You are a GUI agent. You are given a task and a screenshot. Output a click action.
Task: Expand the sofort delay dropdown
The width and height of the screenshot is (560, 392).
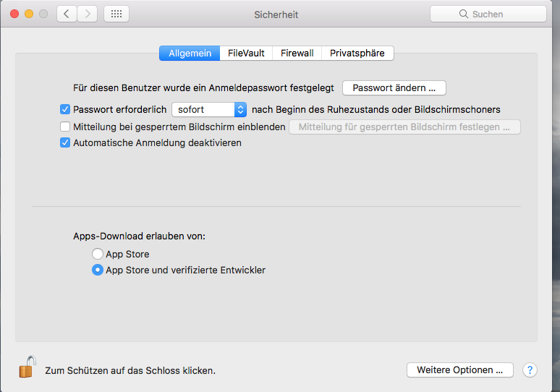[210, 110]
